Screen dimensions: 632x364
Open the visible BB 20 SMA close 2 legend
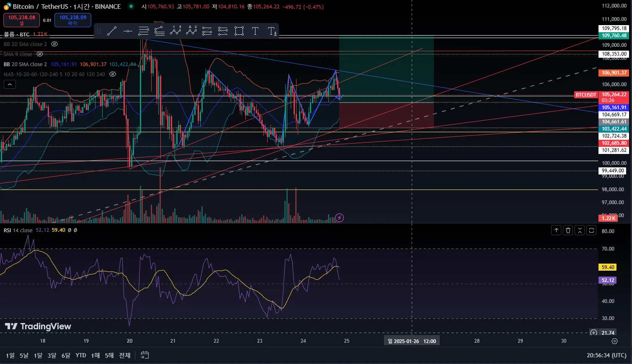coord(25,64)
